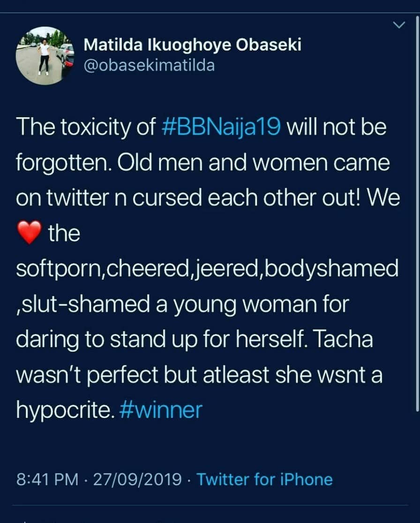420x523 pixels.
Task: Tap the red heart emoji
Action: (30, 232)
